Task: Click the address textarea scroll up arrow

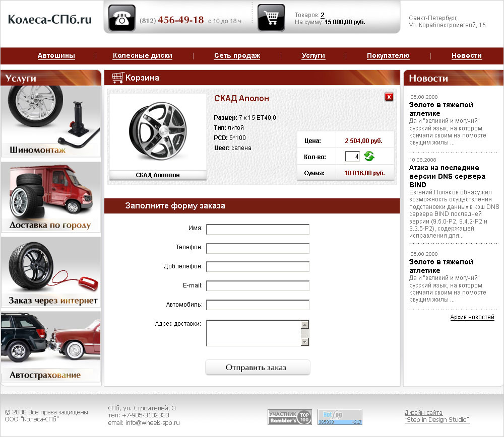Action: coord(305,324)
